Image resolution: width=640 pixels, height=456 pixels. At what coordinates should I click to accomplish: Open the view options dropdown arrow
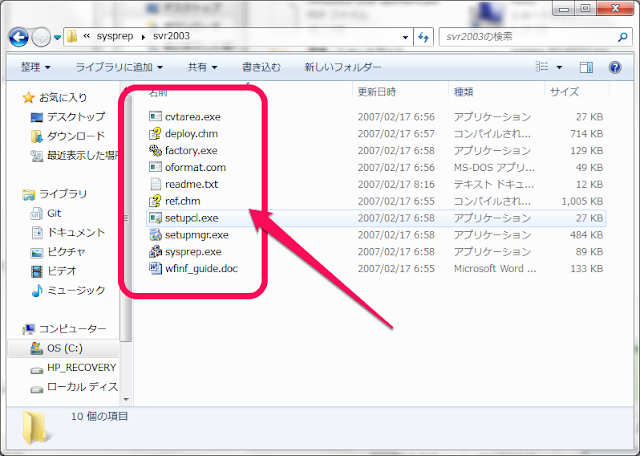tap(559, 67)
